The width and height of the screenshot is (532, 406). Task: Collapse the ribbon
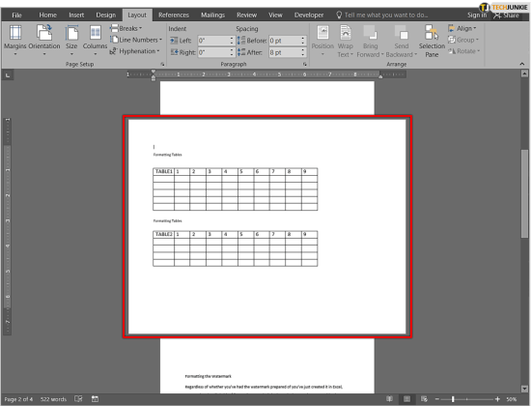pos(521,64)
